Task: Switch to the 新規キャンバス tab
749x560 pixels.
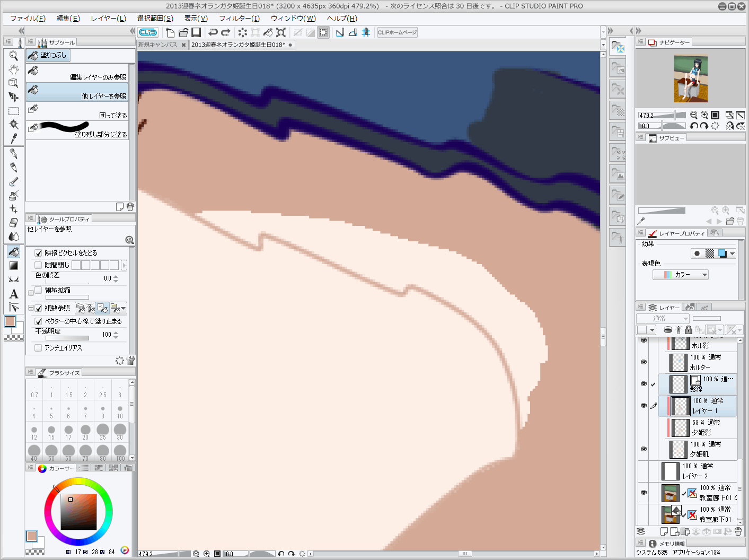Action: 157,45
